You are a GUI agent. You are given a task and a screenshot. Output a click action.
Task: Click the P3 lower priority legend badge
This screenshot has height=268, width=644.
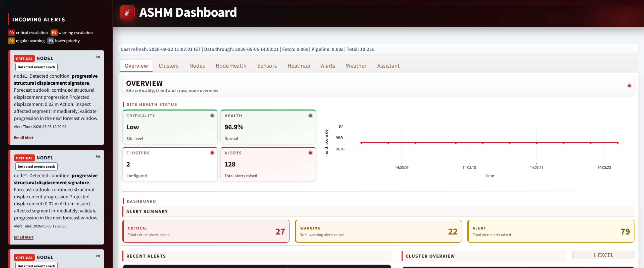(51, 41)
